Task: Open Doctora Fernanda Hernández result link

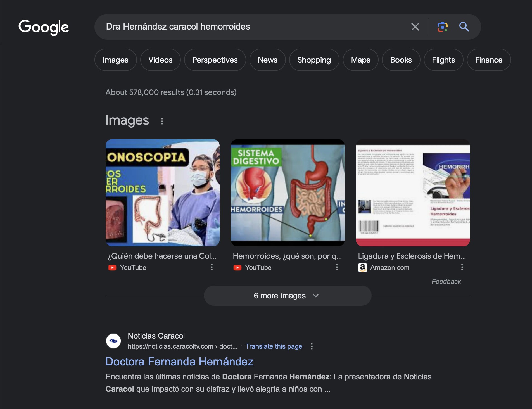Action: 179,362
